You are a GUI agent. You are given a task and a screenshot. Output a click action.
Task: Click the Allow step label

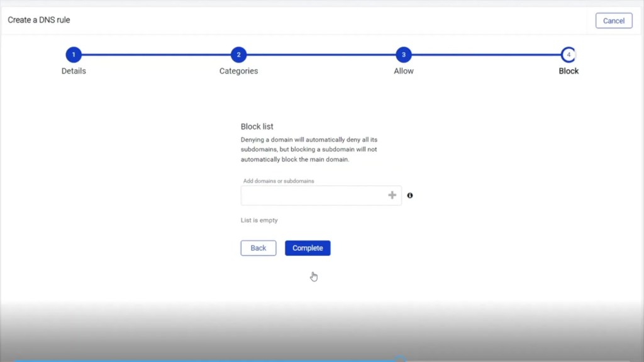tap(403, 71)
